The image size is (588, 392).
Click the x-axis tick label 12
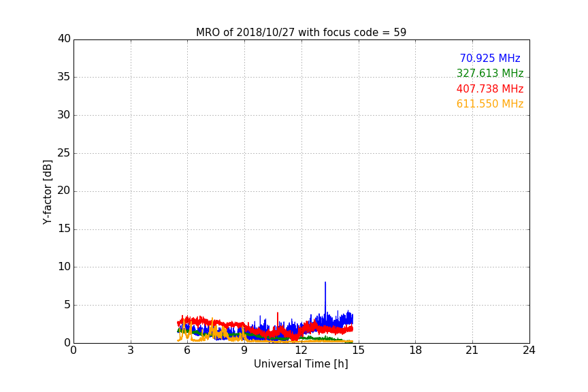click(x=301, y=350)
